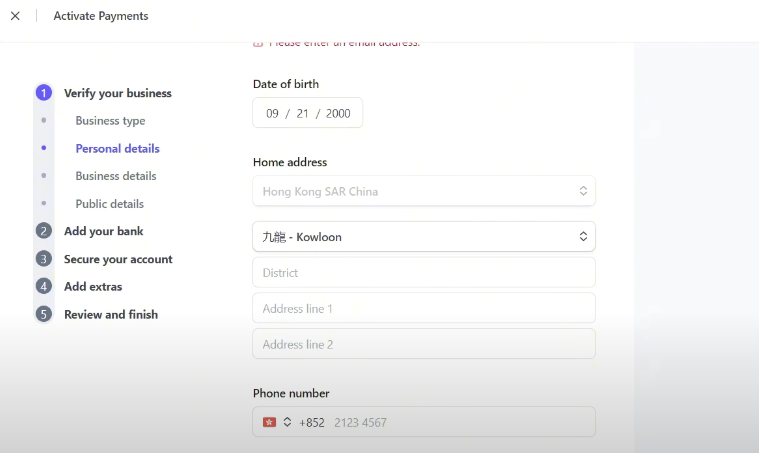Image resolution: width=759 pixels, height=453 pixels.
Task: Open Public details section
Action: 109,204
